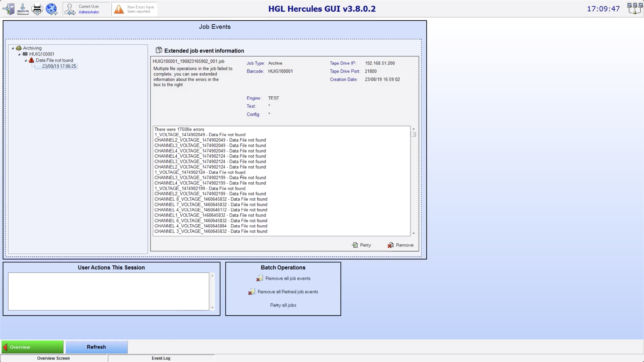Select the 23/08/19 17:06:25 event entry
Screen dimensions: 644x362
click(x=59, y=66)
